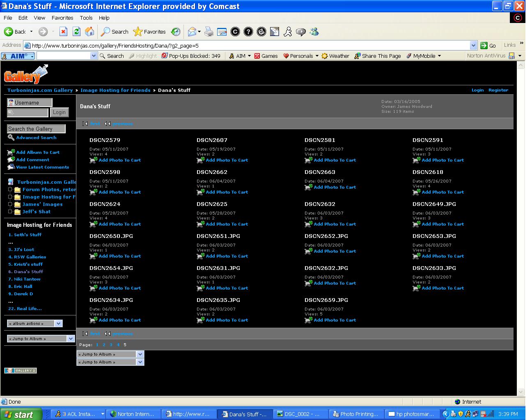Stop loading with the red X icon
The width and height of the screenshot is (532, 420).
coord(63,32)
